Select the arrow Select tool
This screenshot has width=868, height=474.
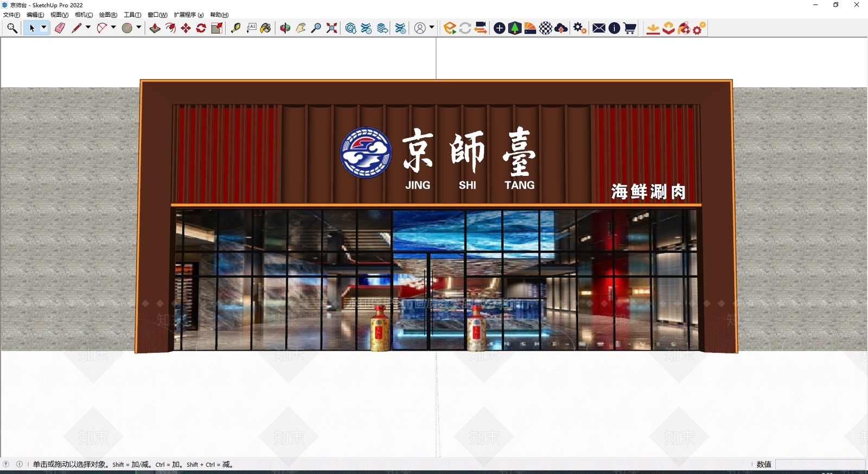point(32,28)
